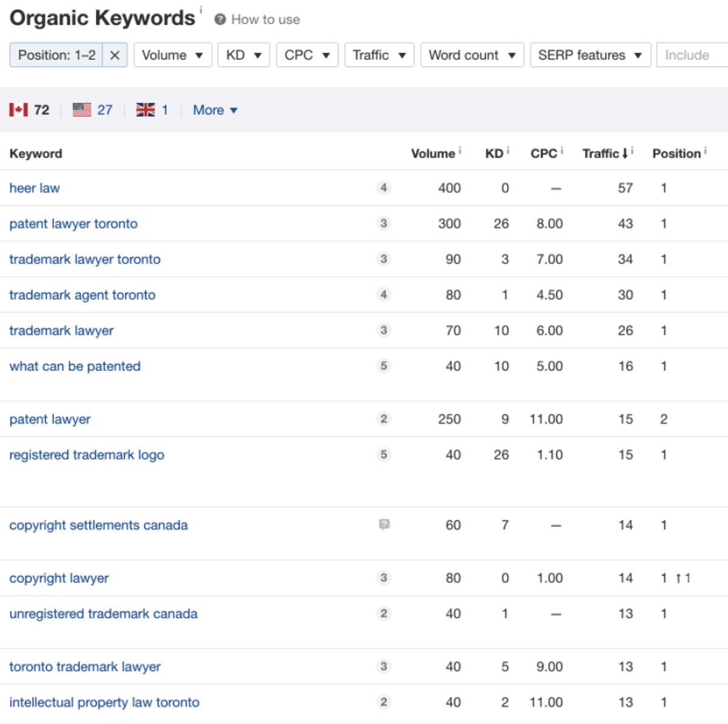Click SERP features badge in trademark lawyer row
728x724 pixels.
click(x=383, y=331)
